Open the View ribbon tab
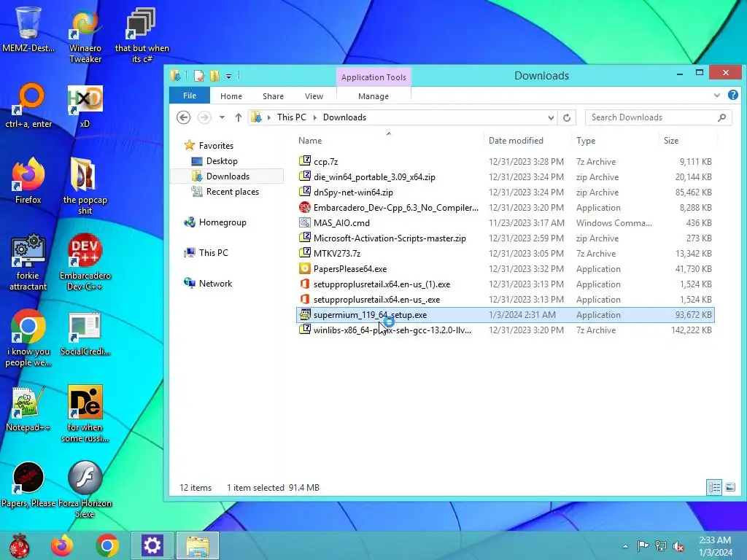747x560 pixels. [x=314, y=96]
